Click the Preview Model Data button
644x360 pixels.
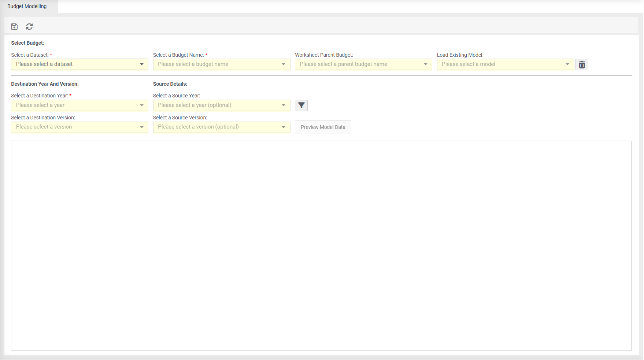pyautogui.click(x=323, y=127)
